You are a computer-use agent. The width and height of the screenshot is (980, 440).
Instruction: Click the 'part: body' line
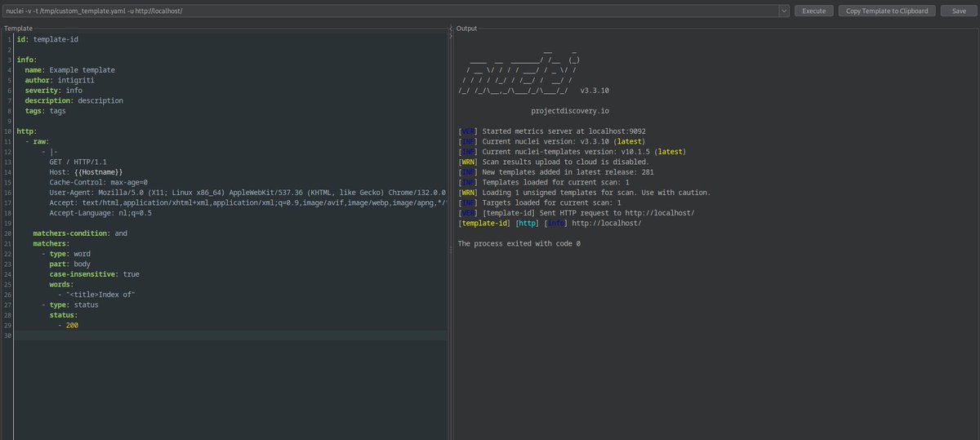(70, 264)
